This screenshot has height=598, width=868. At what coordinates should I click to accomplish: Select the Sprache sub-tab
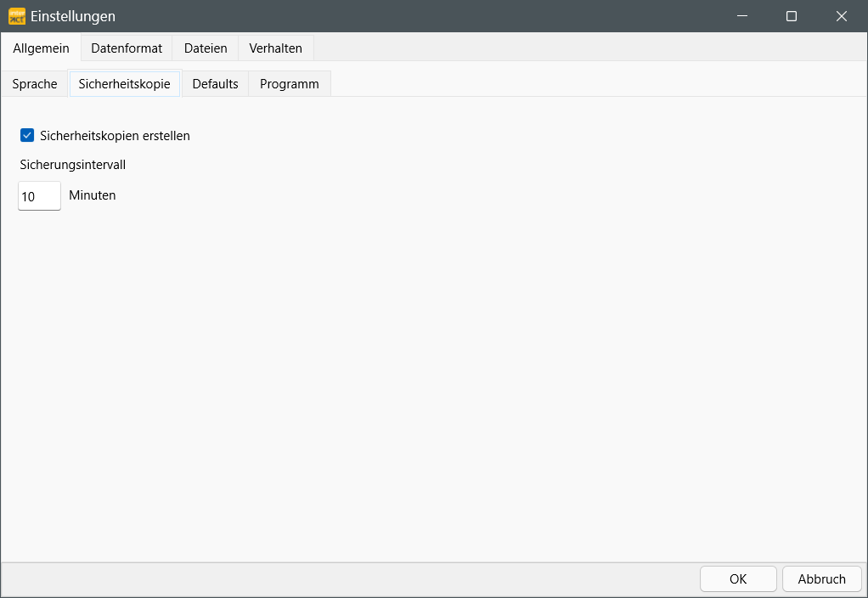coord(34,83)
